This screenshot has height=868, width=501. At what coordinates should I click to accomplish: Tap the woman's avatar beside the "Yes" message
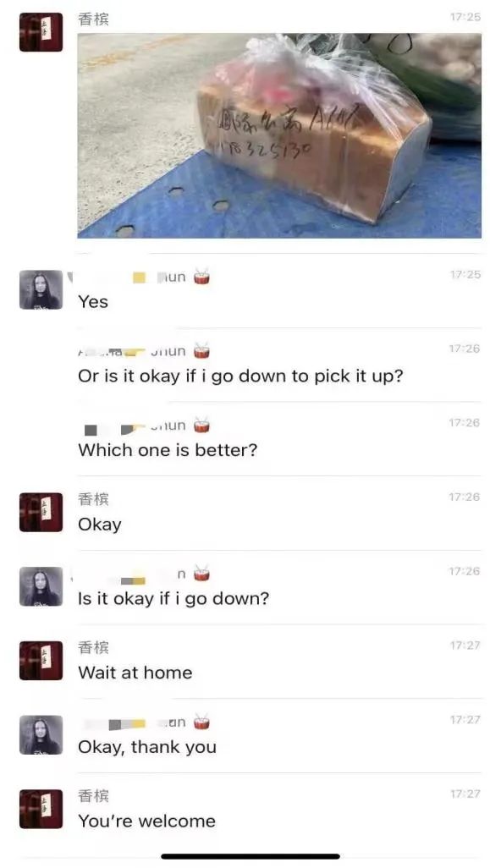[41, 289]
